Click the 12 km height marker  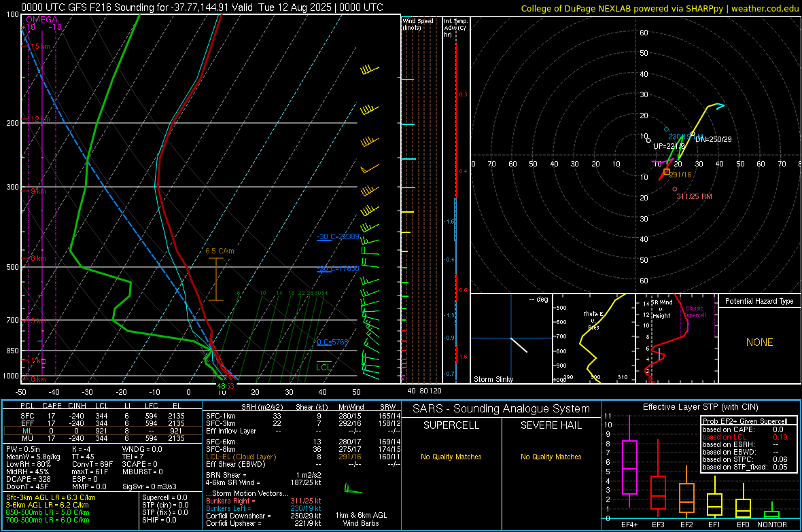40,119
